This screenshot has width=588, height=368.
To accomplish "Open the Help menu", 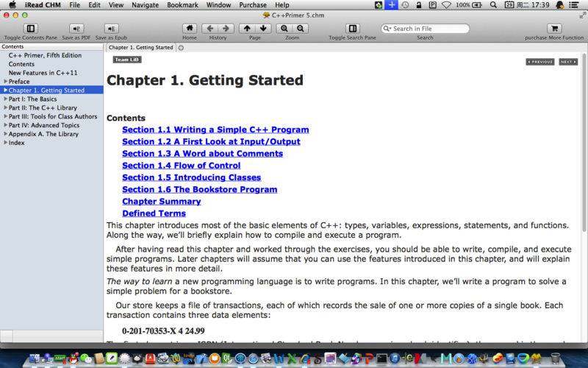I will click(282, 5).
